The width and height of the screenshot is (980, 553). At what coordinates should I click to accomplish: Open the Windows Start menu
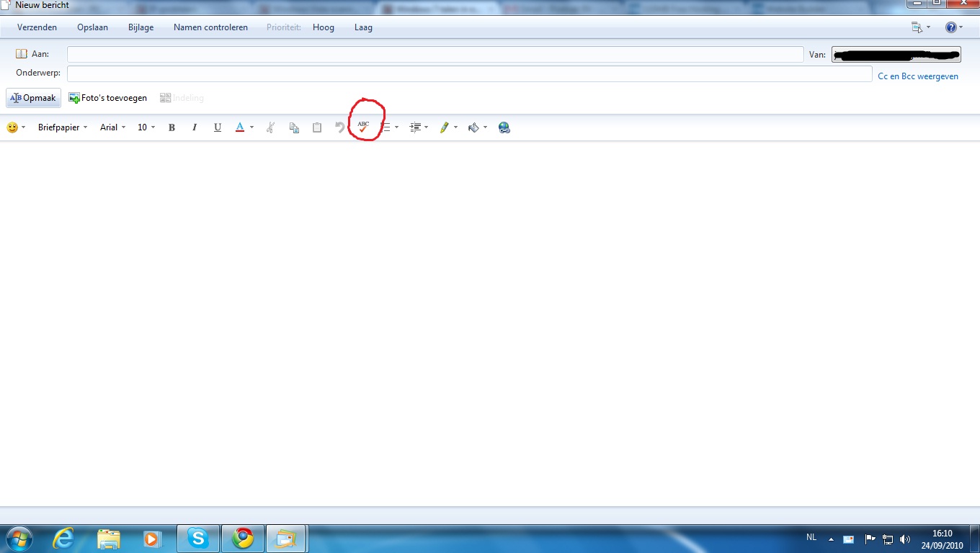[x=19, y=539]
